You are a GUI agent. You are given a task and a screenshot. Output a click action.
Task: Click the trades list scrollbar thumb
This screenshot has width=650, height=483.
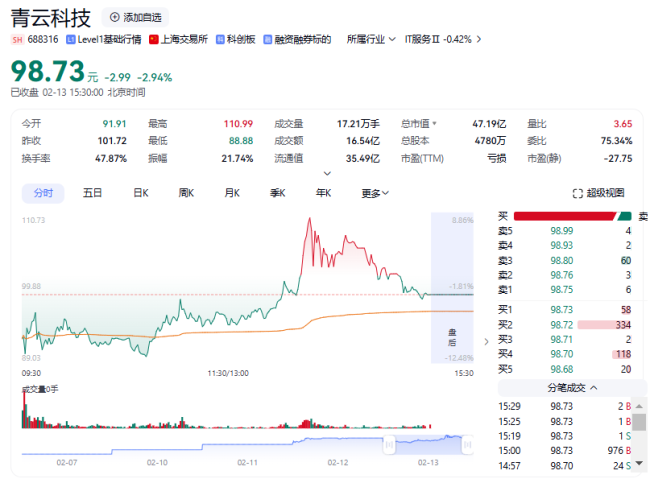[639, 422]
